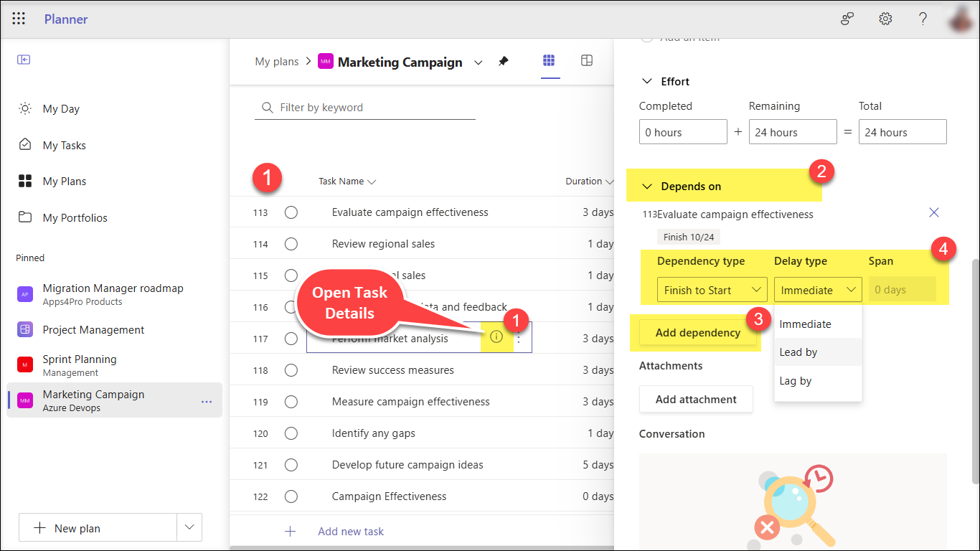Click inside the Filter by keyword field

click(364, 106)
